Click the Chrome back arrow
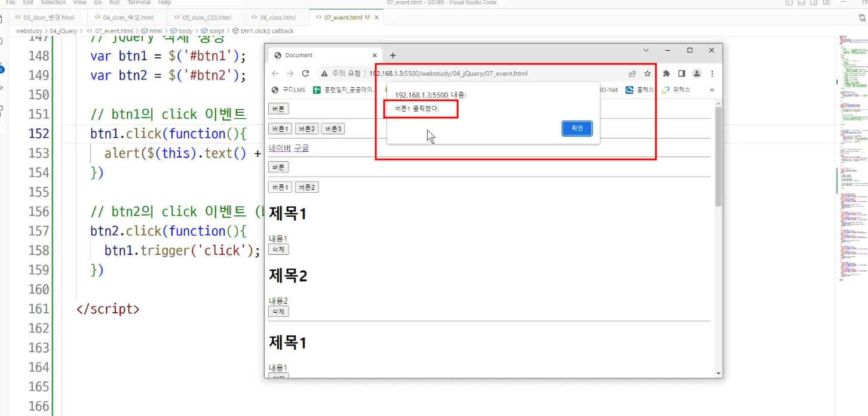Image resolution: width=868 pixels, height=416 pixels. tap(275, 73)
